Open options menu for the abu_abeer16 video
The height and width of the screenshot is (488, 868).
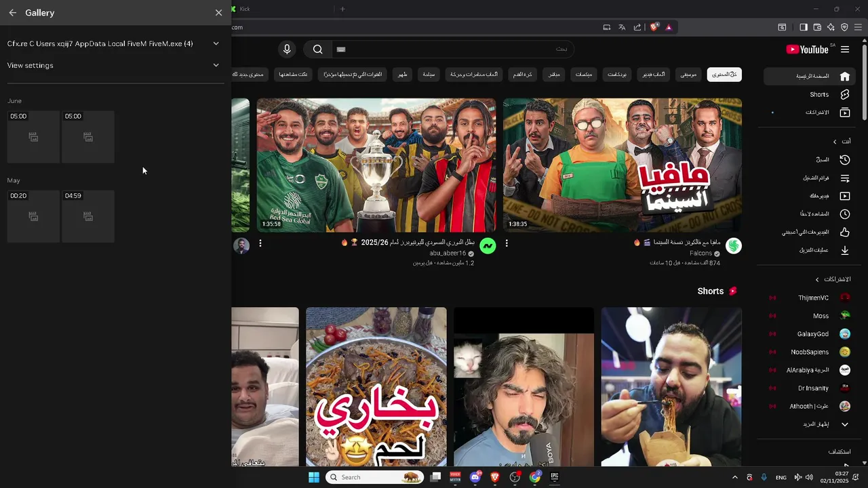point(260,243)
